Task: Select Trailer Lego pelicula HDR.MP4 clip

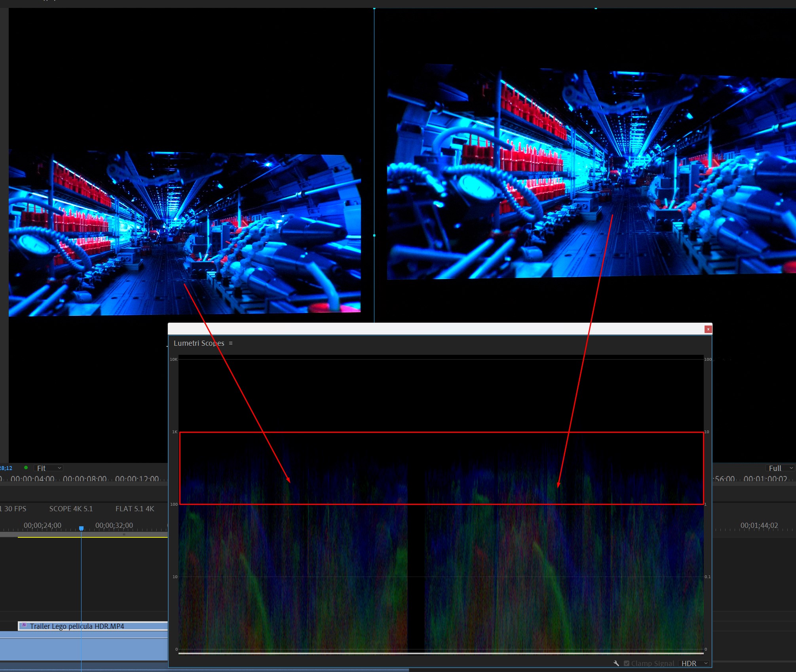Action: point(93,626)
